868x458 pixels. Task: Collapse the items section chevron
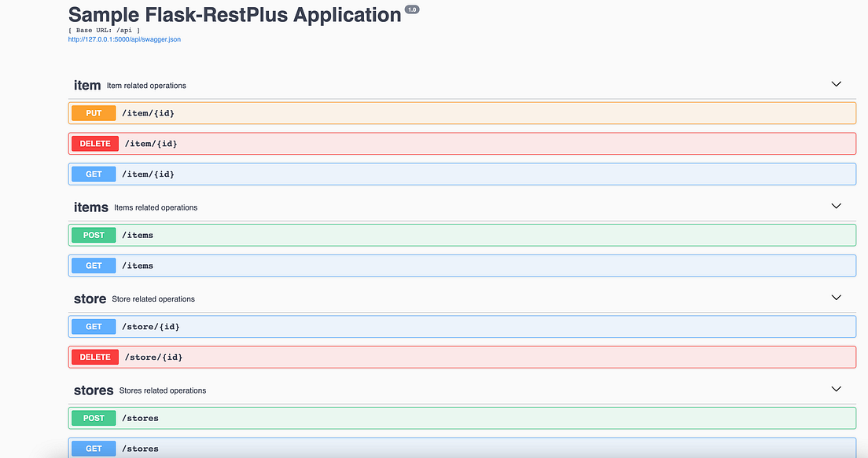point(836,206)
